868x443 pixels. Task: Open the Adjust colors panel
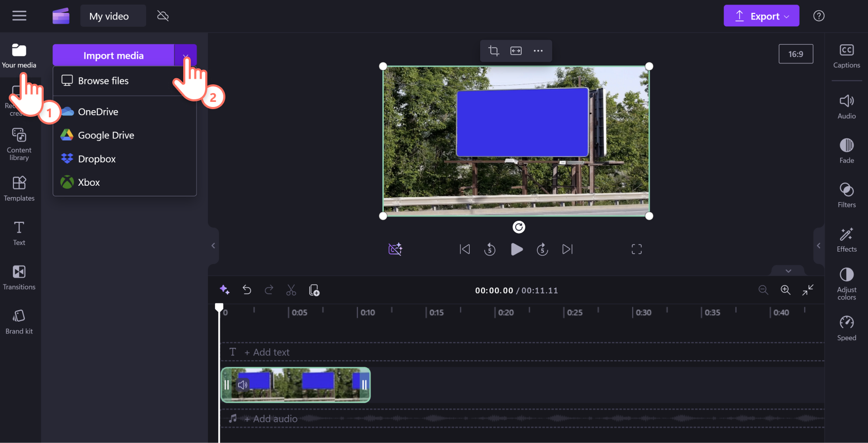tap(846, 284)
